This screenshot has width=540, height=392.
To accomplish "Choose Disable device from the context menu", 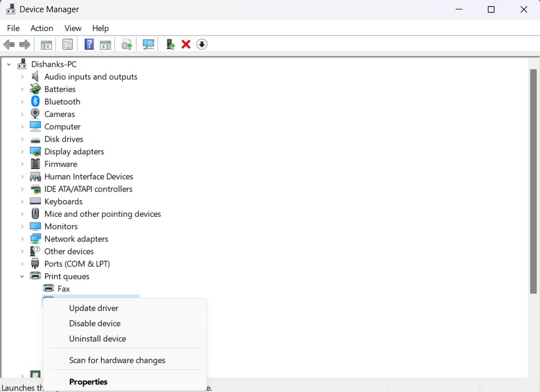I will click(x=94, y=323).
